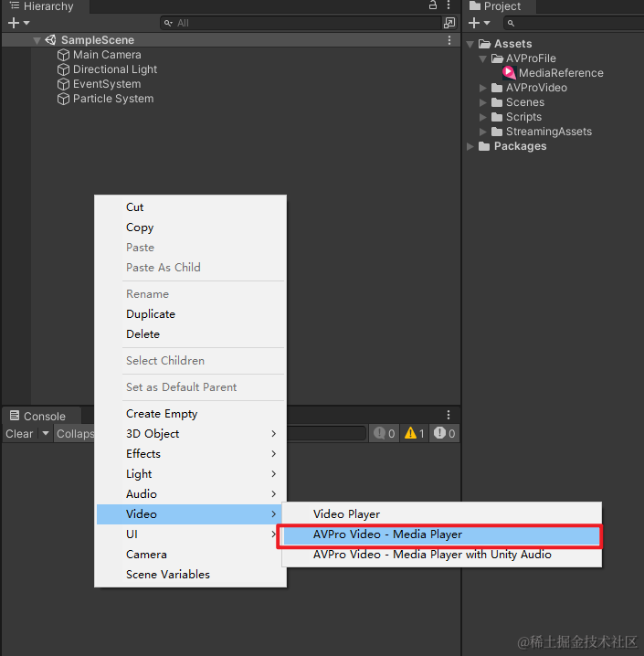Screen dimensions: 644x656
Task: Click the AVProVideo folder icon
Action: 497,88
